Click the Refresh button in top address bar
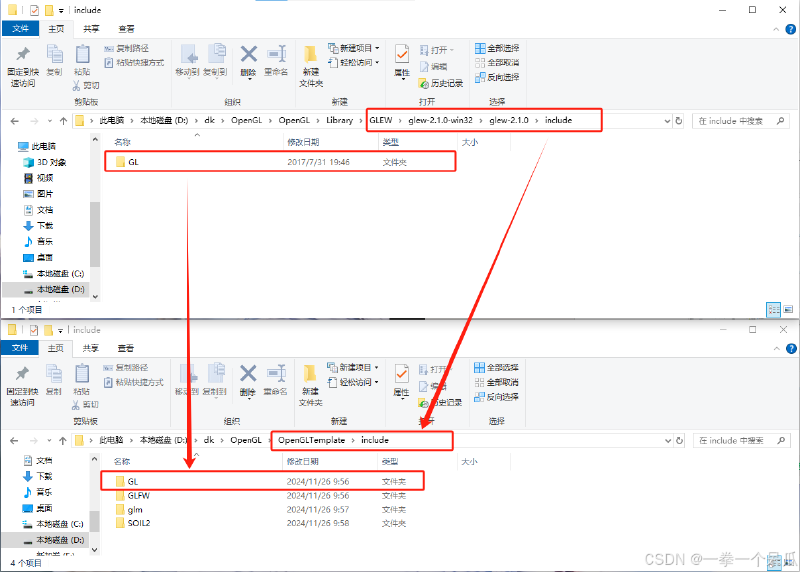This screenshot has height=572, width=800. [679, 121]
